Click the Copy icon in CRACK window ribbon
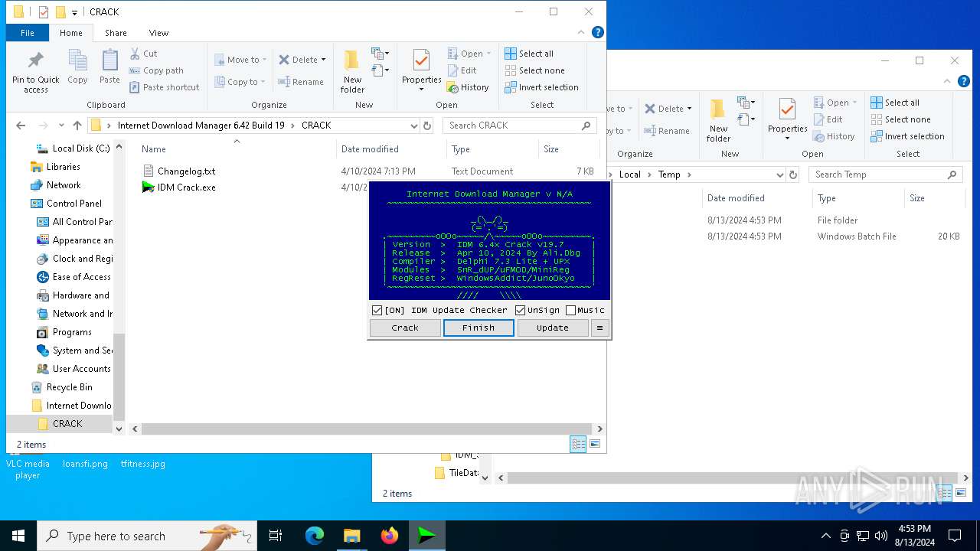The height and width of the screenshot is (551, 980). (x=77, y=67)
